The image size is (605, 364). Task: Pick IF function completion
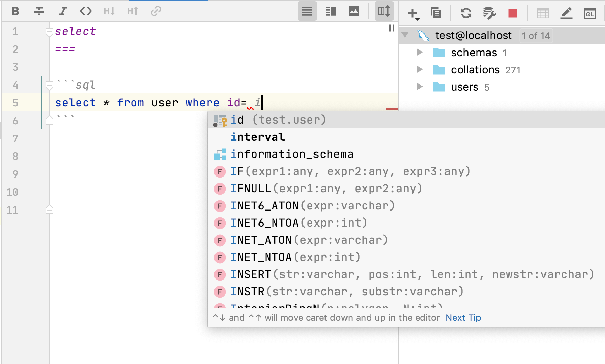[406, 171]
